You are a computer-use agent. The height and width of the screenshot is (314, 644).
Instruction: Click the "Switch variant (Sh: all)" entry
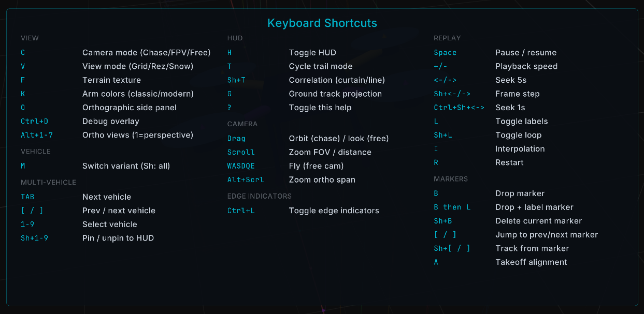point(126,166)
